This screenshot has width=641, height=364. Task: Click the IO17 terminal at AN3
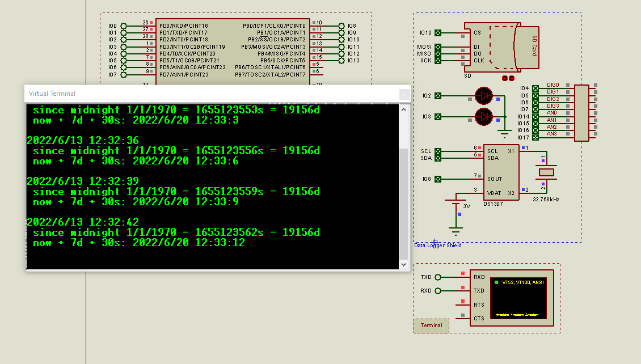click(x=535, y=138)
